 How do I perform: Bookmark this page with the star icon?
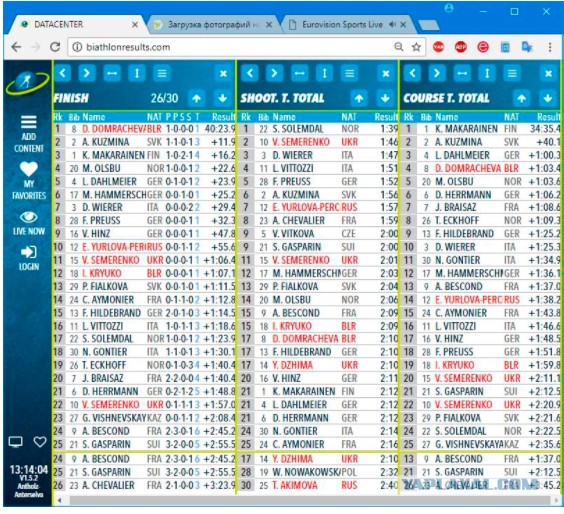416,47
